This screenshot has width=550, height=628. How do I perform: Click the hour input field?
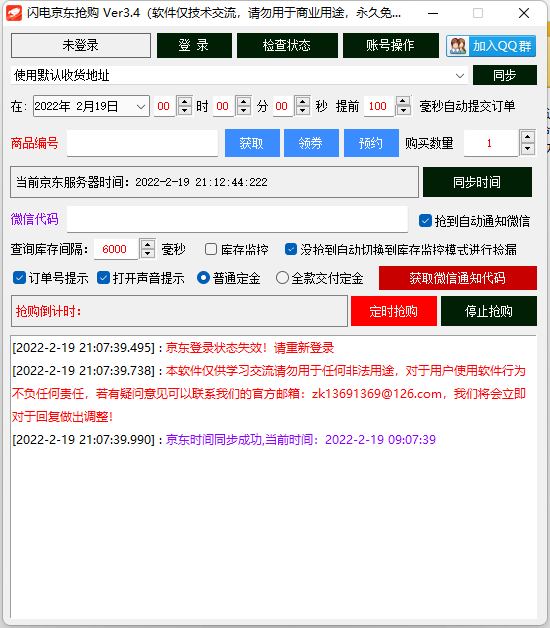click(x=164, y=107)
